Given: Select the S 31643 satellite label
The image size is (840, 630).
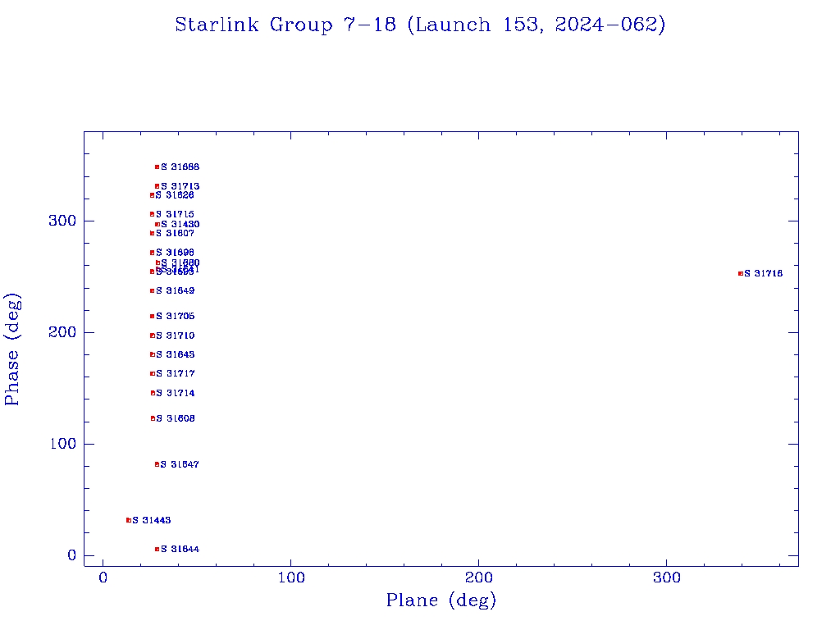Looking at the screenshot, I should [x=176, y=354].
